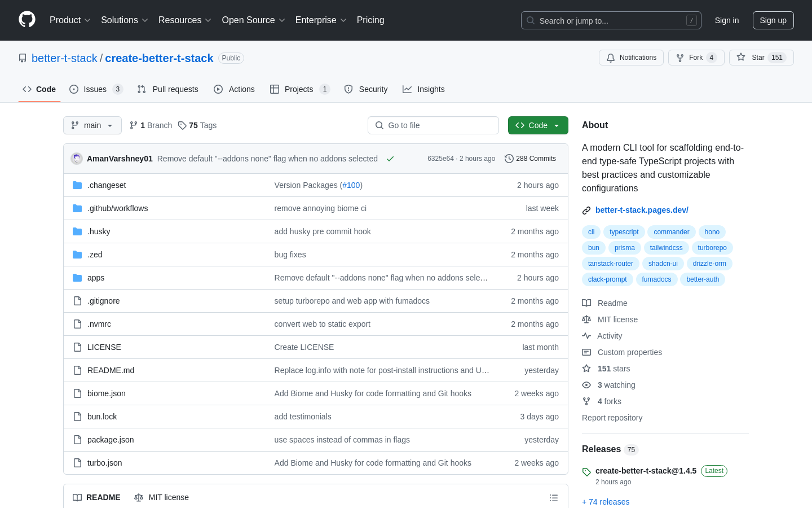Click the typescript topic tag
The width and height of the screenshot is (812, 508).
pyautogui.click(x=624, y=232)
